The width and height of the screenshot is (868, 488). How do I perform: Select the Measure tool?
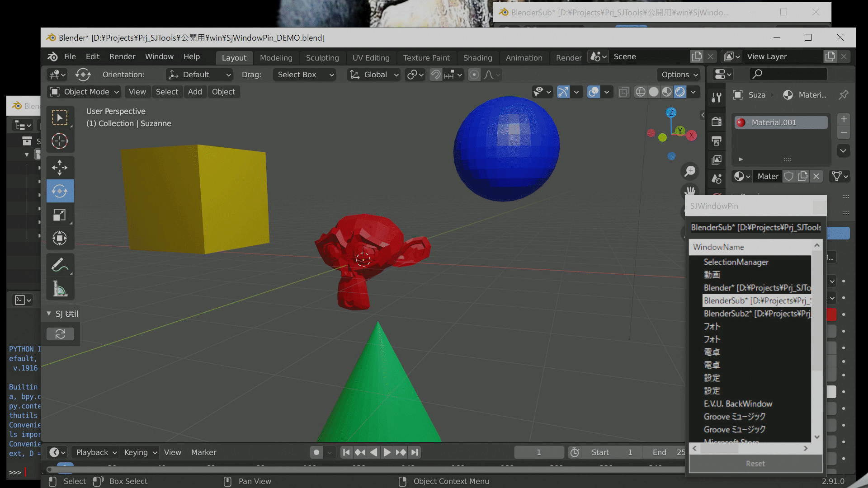(x=60, y=289)
